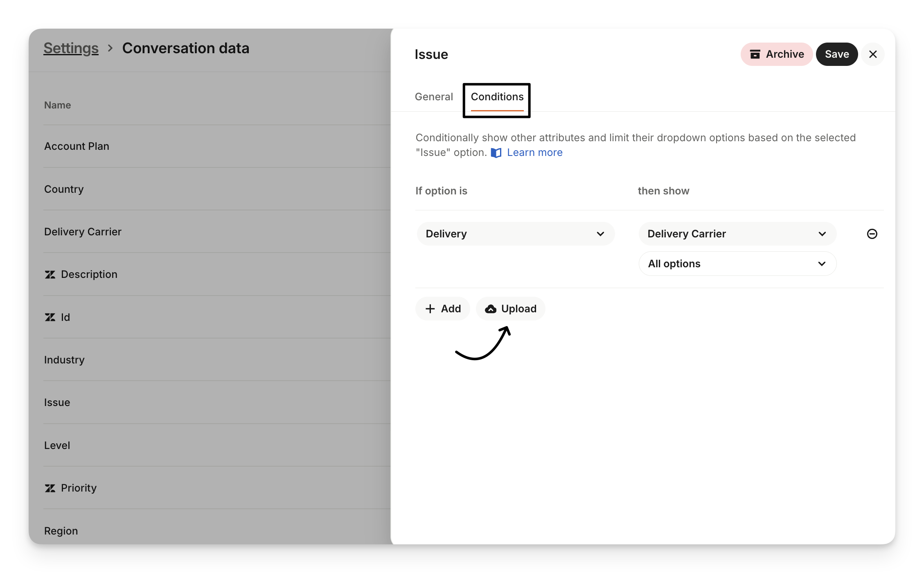Click the Zendesk icon next to Description
Image resolution: width=924 pixels, height=573 pixels.
50,275
